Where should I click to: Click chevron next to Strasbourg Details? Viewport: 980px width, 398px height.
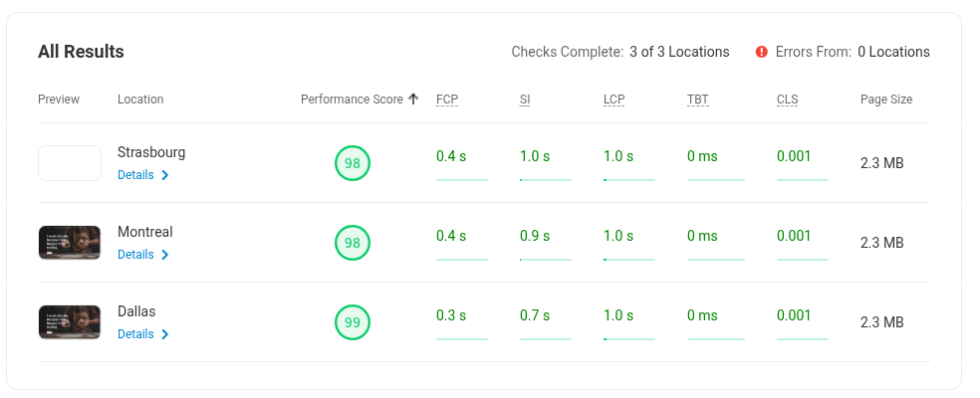tap(165, 175)
